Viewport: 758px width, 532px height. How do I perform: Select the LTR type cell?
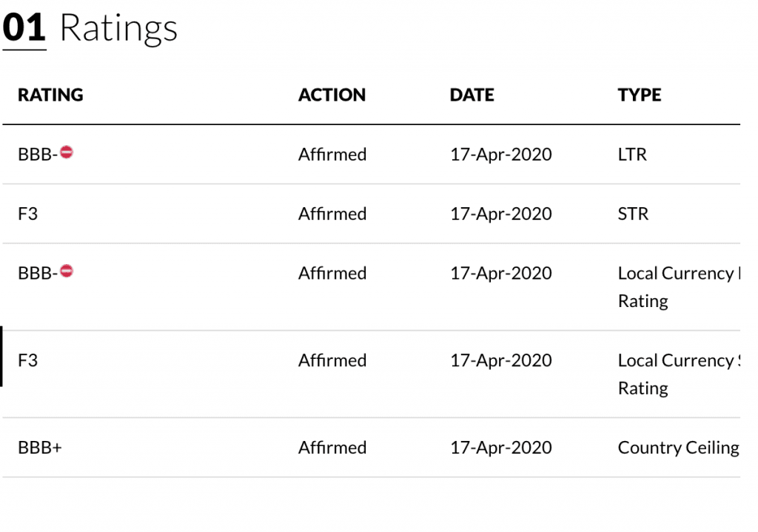coord(632,155)
